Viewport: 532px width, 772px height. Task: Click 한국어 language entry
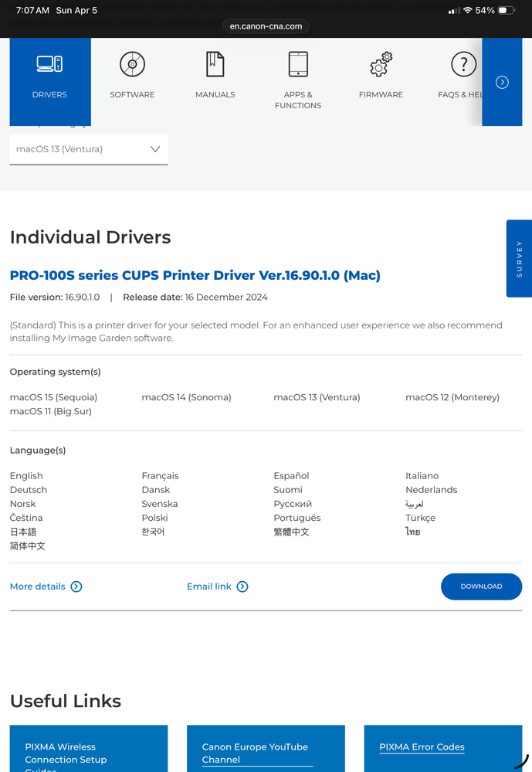pos(153,532)
